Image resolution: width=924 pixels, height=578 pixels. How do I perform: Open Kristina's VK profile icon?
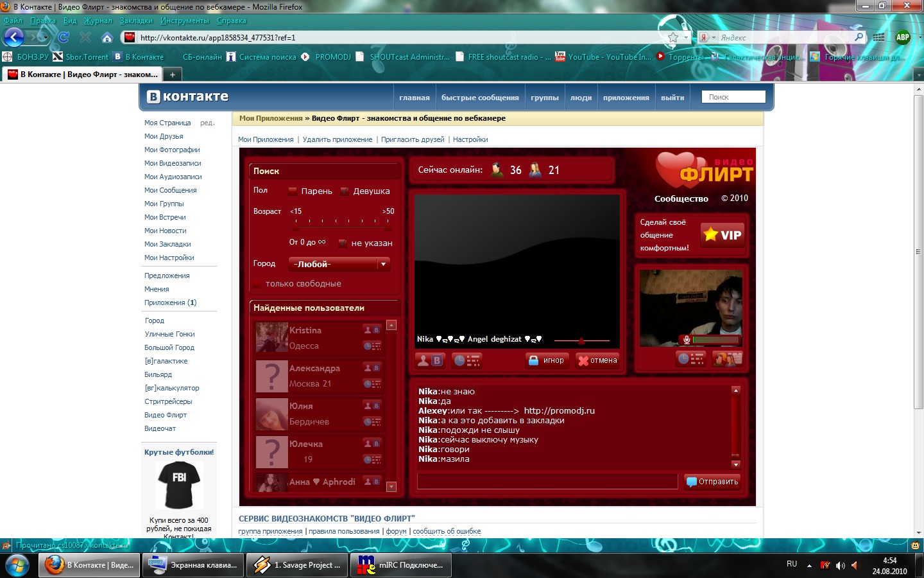pyautogui.click(x=372, y=329)
